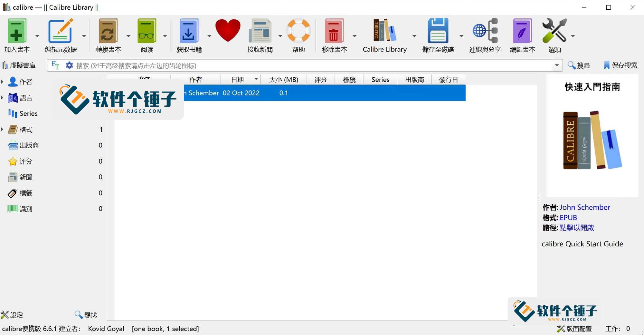Click the red heart donate icon
The width and height of the screenshot is (644, 335).
pos(228,30)
